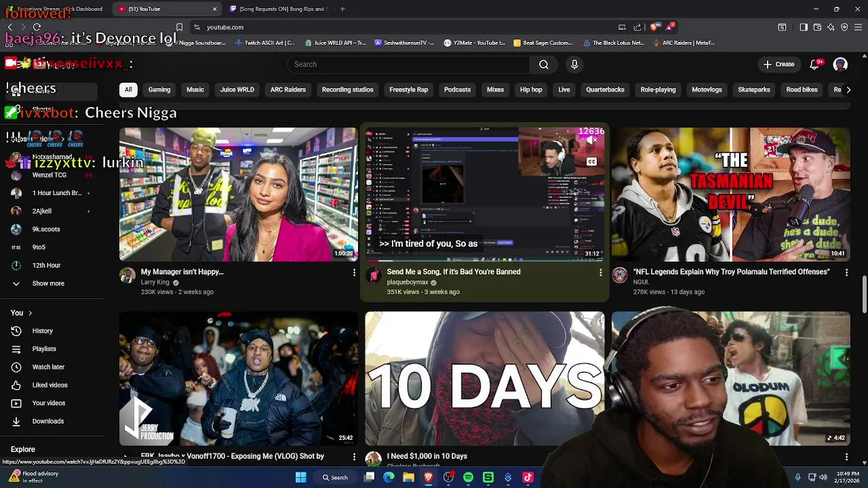Click the bookmark page icon in address bar
868x488 pixels.
pyautogui.click(x=179, y=27)
